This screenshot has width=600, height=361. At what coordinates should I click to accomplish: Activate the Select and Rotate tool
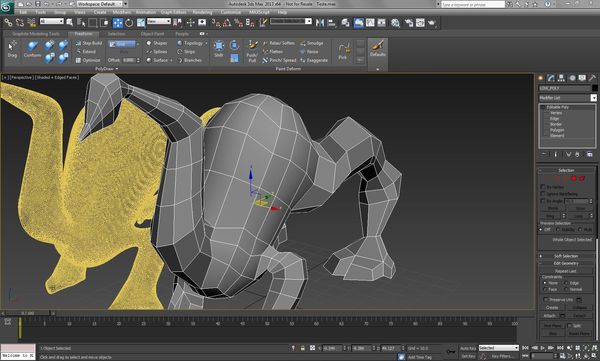(129, 23)
